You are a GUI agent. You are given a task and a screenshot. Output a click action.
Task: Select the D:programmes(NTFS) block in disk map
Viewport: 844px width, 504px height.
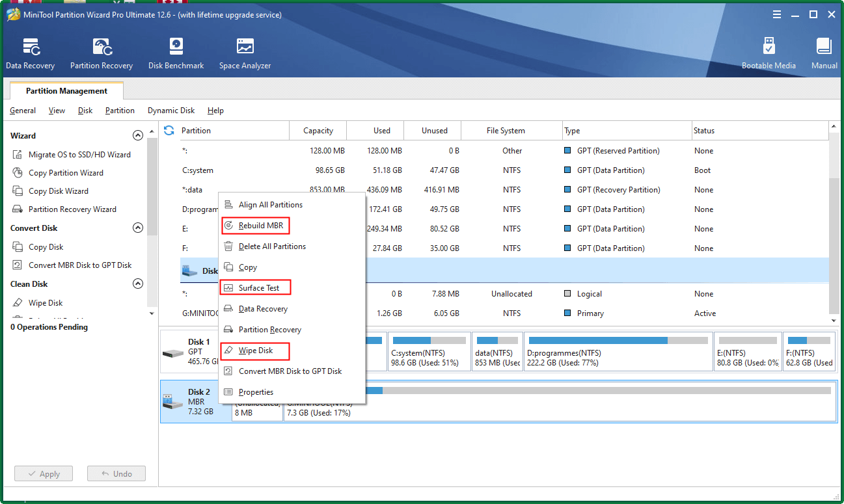tap(618, 352)
